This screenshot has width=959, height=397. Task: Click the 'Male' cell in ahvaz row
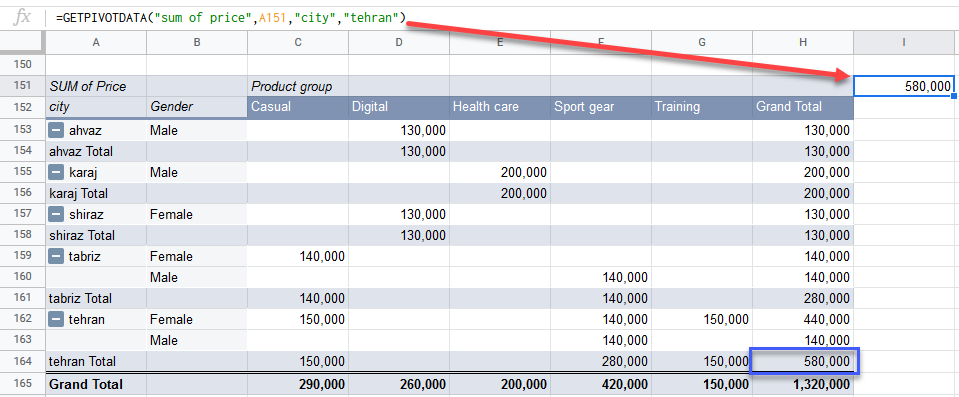[x=197, y=130]
